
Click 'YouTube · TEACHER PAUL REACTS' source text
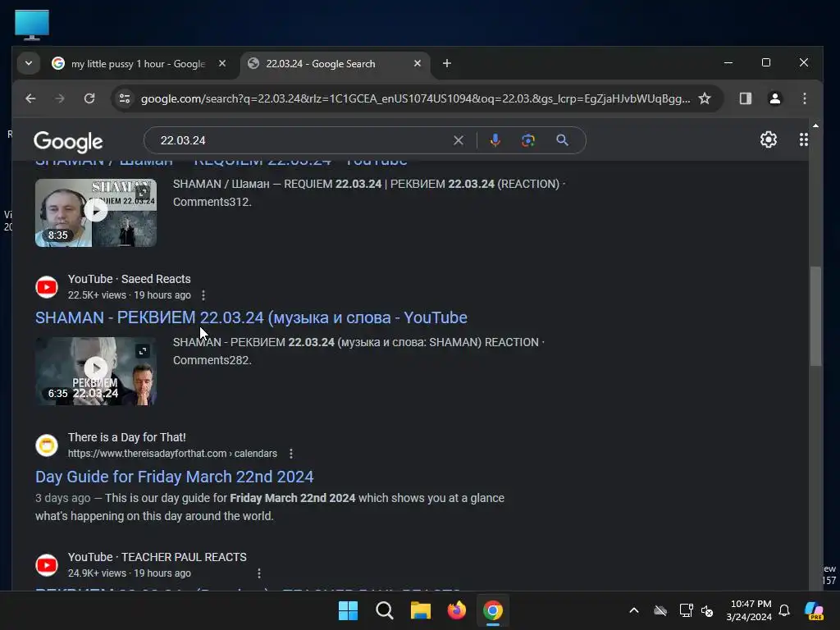(157, 557)
